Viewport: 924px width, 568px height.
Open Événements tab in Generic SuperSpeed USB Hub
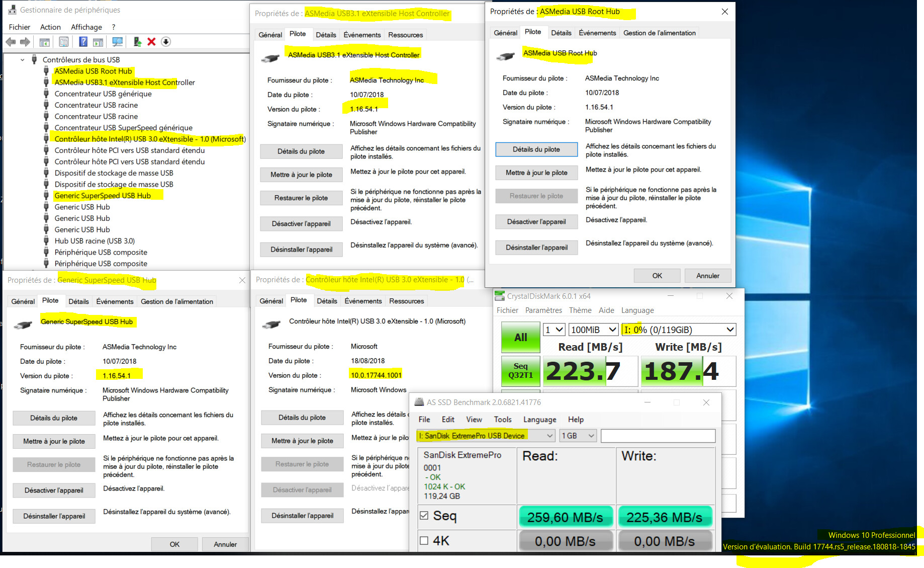pyautogui.click(x=115, y=301)
